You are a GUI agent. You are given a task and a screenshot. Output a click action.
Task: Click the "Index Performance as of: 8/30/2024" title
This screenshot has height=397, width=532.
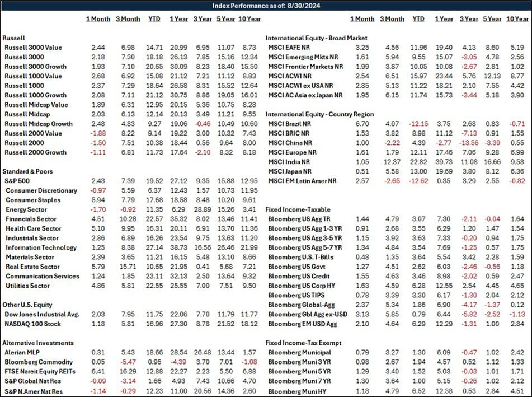[x=266, y=6]
